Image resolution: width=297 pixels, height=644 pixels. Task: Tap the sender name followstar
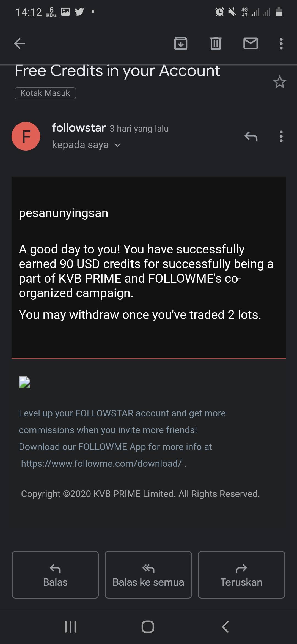[x=79, y=128]
